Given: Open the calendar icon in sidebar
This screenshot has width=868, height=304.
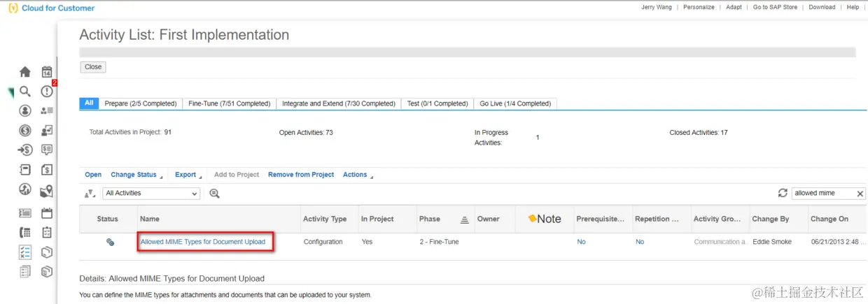Looking at the screenshot, I should [x=47, y=71].
